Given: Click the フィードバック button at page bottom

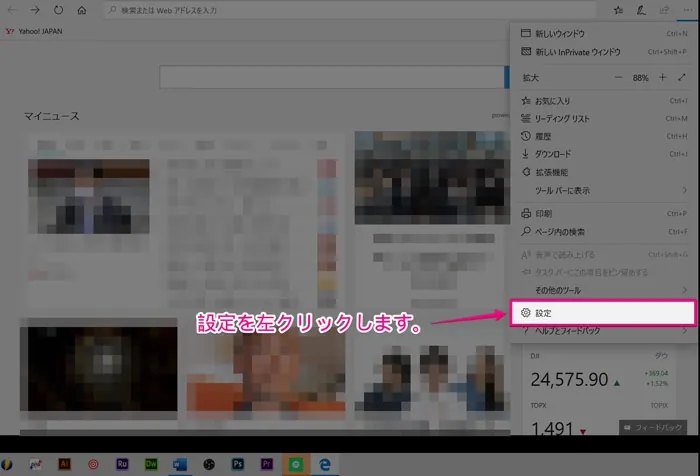Looking at the screenshot, I should (653, 427).
